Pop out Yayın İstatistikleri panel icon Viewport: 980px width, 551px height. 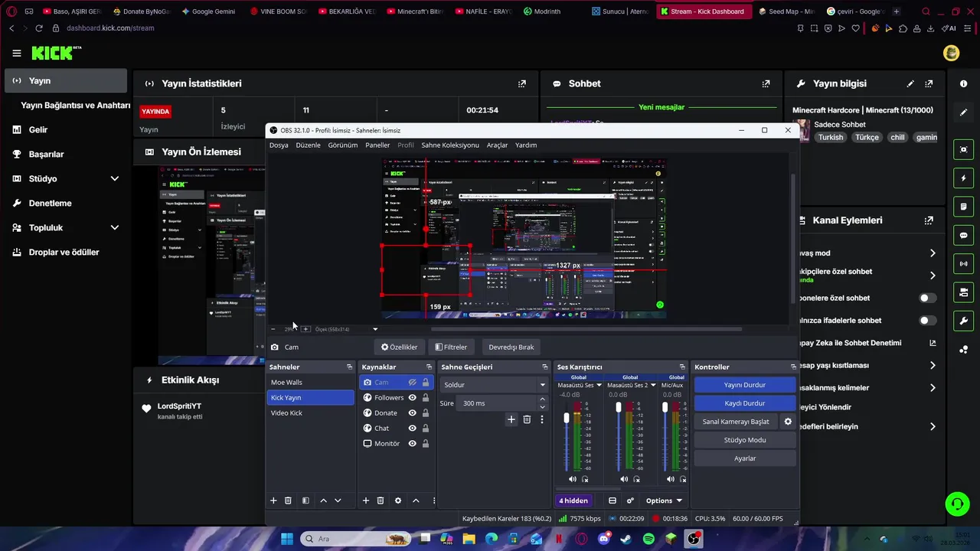point(522,83)
